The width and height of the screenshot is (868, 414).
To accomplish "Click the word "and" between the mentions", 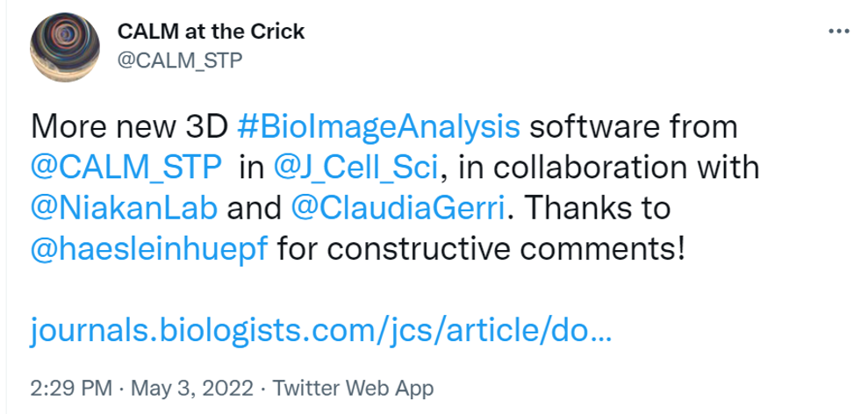I will point(255,210).
